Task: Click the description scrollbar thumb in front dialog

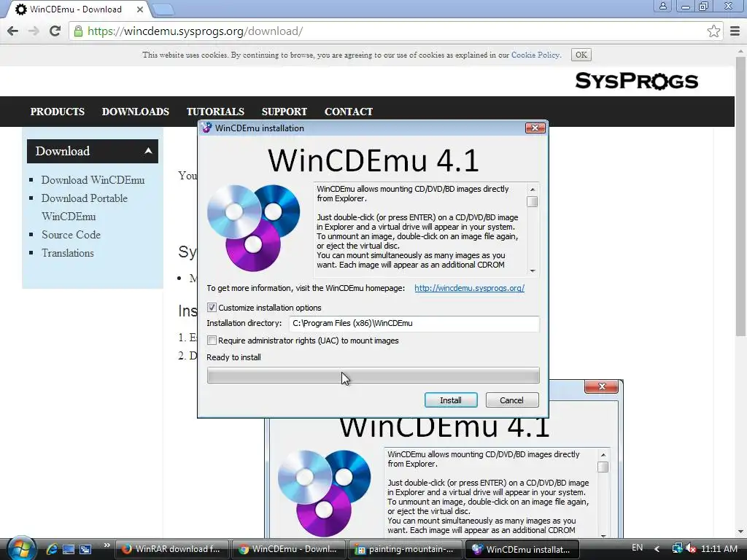Action: click(x=532, y=202)
